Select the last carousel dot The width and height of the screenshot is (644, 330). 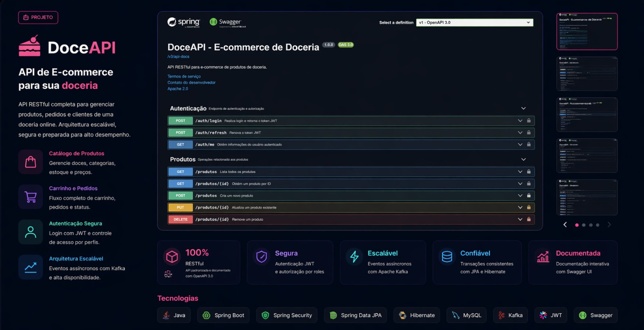coord(598,225)
